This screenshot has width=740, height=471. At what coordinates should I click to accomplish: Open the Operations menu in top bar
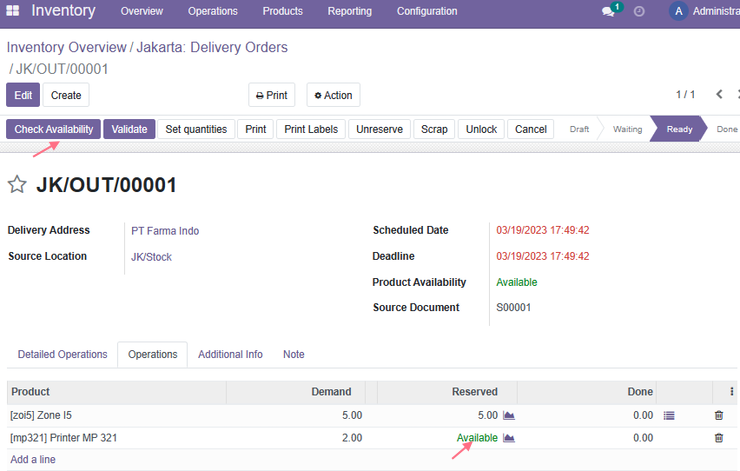pos(213,11)
